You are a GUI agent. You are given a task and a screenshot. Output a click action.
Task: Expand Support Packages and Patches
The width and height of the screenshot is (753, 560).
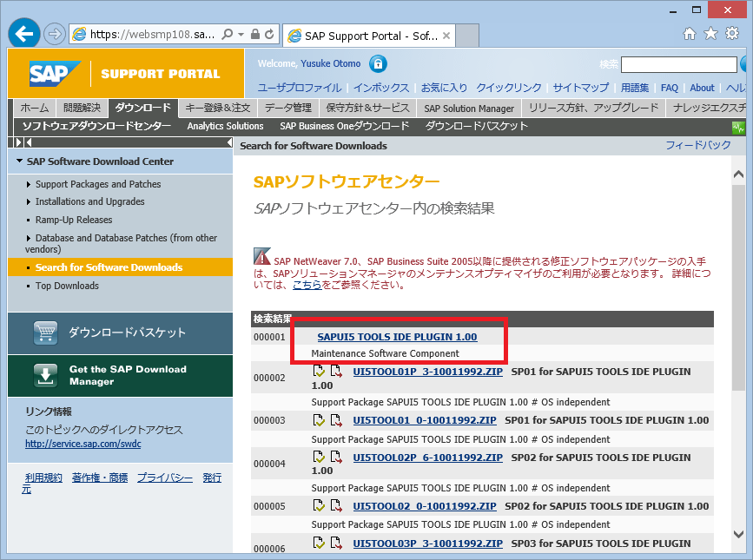[x=29, y=184]
